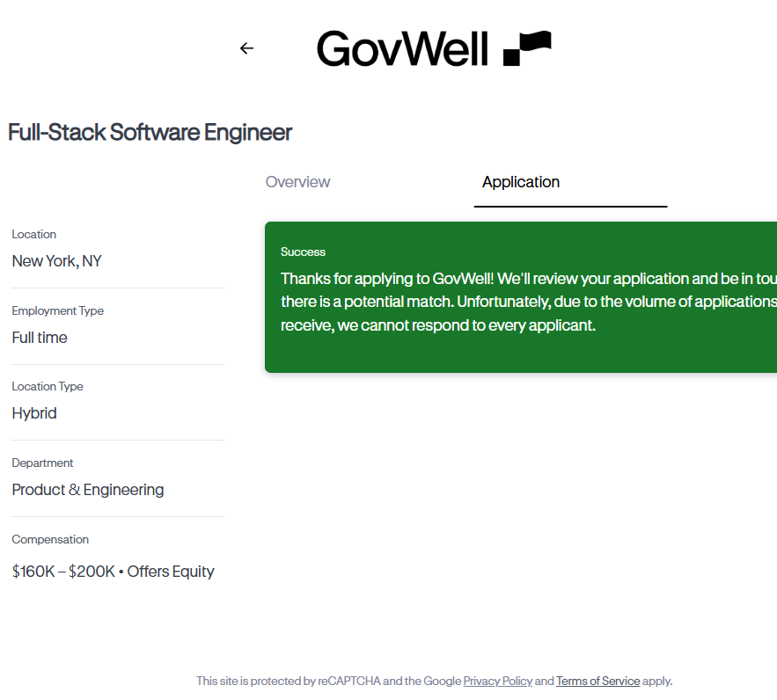Click the Hybrid location type value
777x700 pixels.
click(34, 413)
